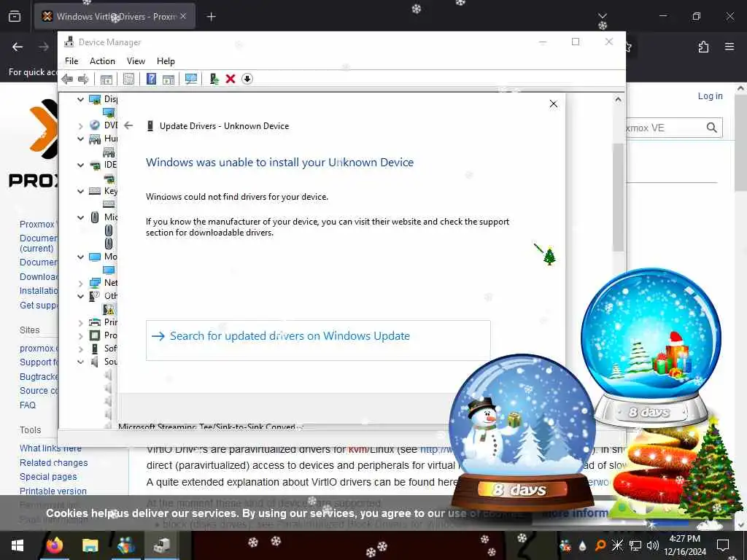Collapse the Display adapters tree node
This screenshot has width=747, height=560.
[x=80, y=99]
